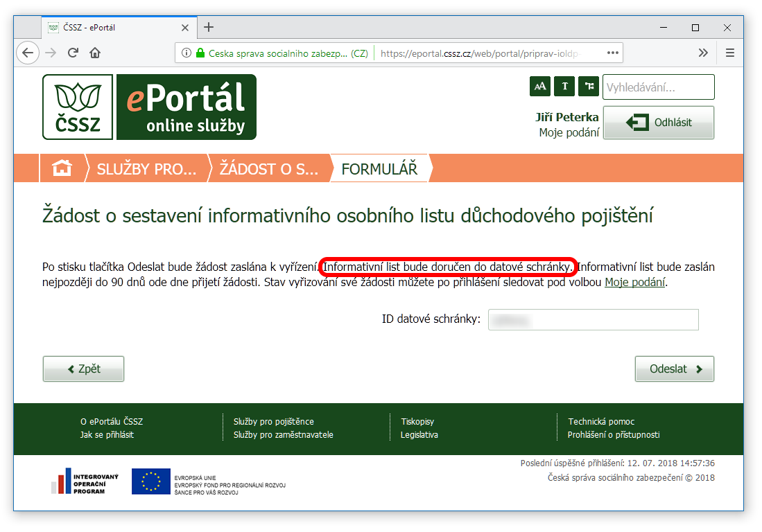
Task: Expand the toolbar overflow chevrons
Action: click(x=702, y=53)
